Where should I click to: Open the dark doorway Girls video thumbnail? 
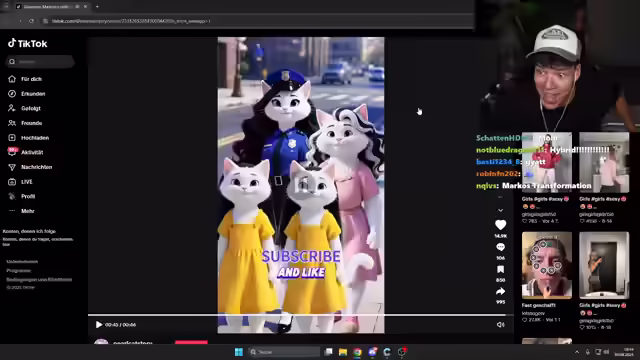pyautogui.click(x=604, y=265)
